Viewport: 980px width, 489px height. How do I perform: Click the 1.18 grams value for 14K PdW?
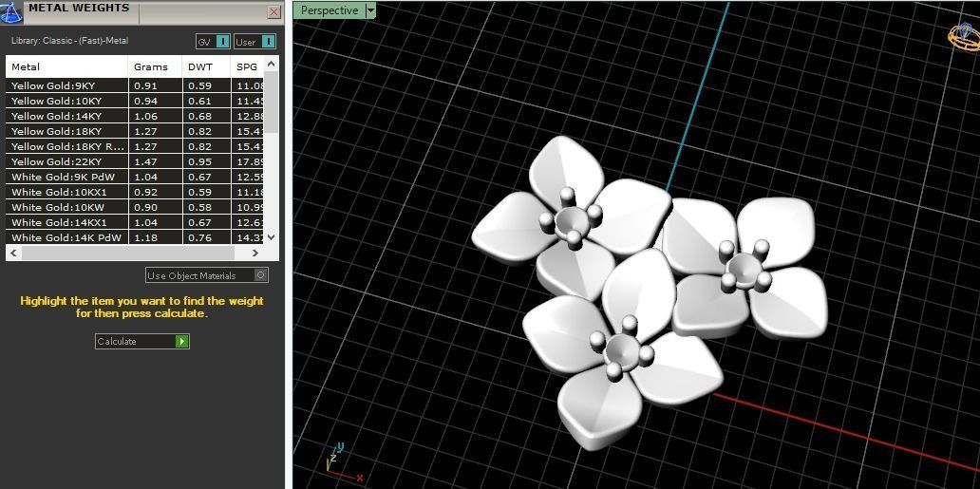(146, 237)
